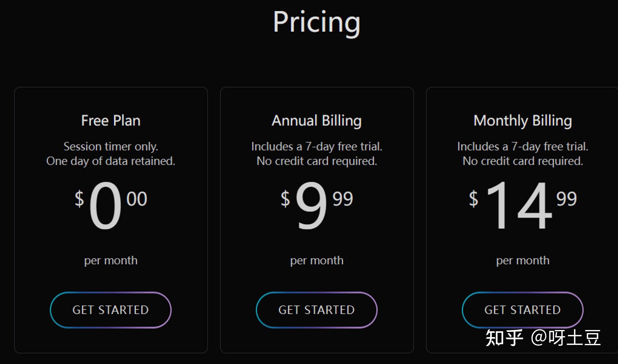This screenshot has width=618, height=364.
Task: Select the Monthly Billing title
Action: tap(523, 121)
